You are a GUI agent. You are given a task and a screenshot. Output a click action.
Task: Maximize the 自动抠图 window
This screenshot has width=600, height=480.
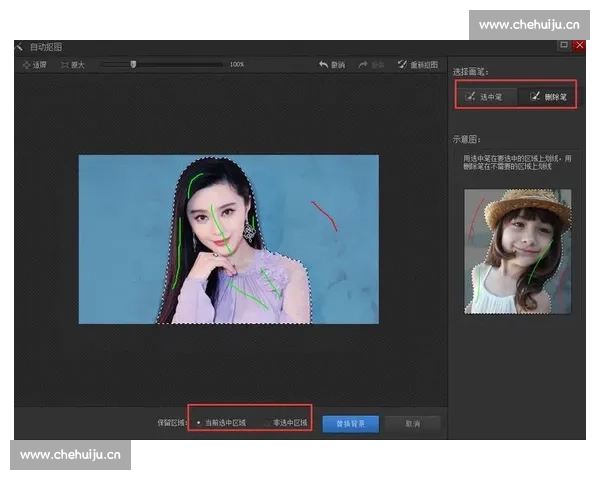[564, 45]
